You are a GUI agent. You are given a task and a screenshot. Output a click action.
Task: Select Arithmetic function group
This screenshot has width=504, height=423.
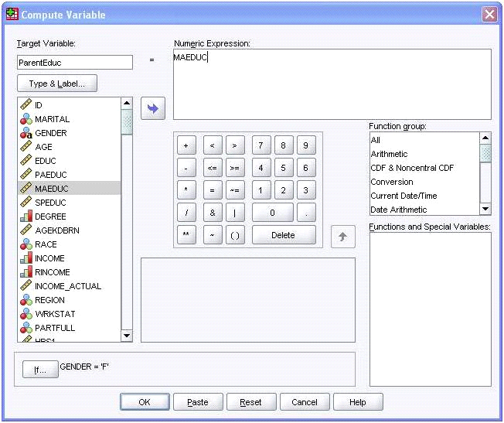coord(424,154)
